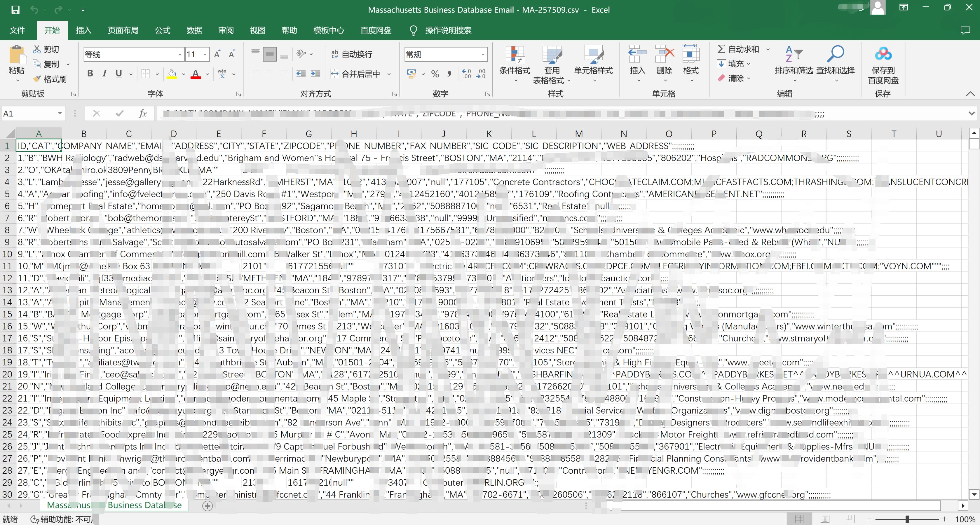Collapse the ribbon with the chevron
Screen dimensions: 980x525
[x=970, y=94]
